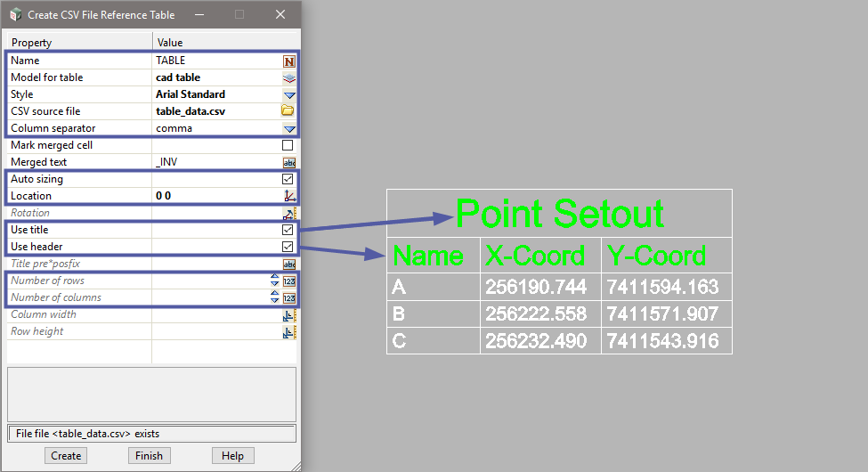The image size is (868, 472).
Task: Browse for CSV source file via folder icon
Action: click(288, 111)
